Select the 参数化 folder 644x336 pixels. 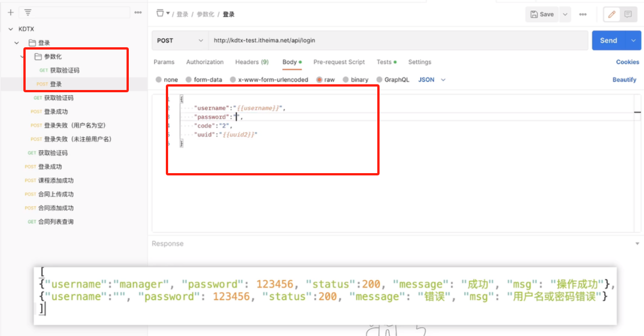coord(52,56)
